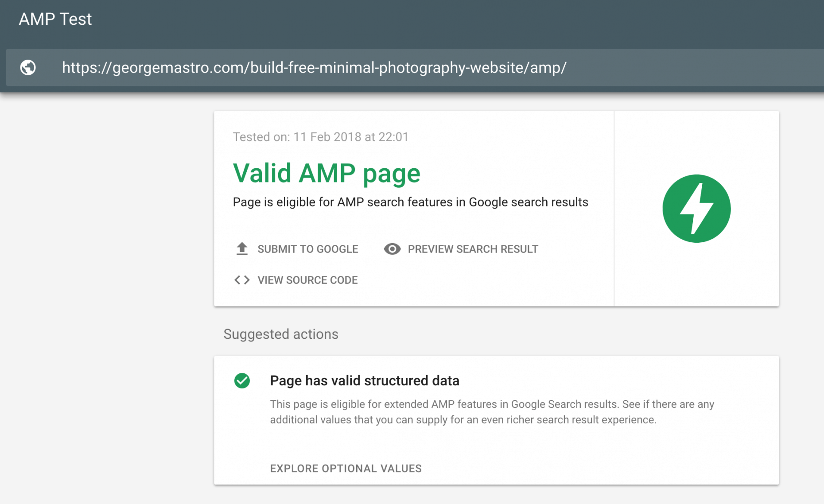Open PREVIEW SEARCH RESULT

(x=473, y=249)
